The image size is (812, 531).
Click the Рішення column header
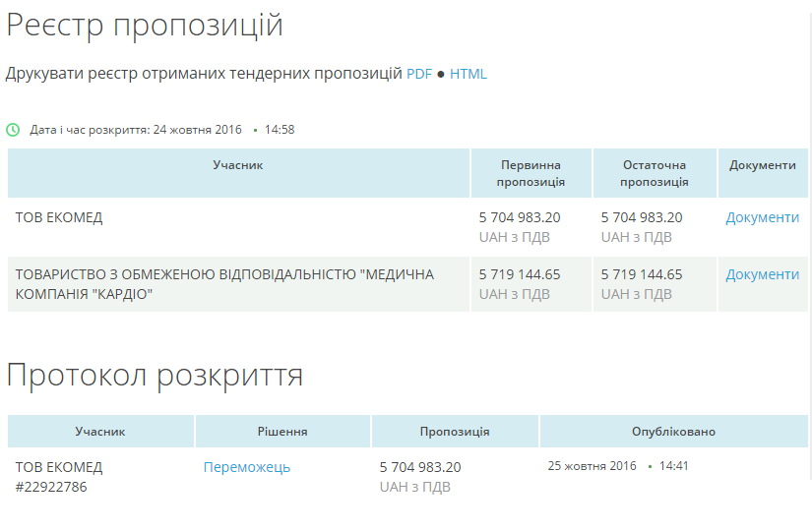click(x=282, y=432)
